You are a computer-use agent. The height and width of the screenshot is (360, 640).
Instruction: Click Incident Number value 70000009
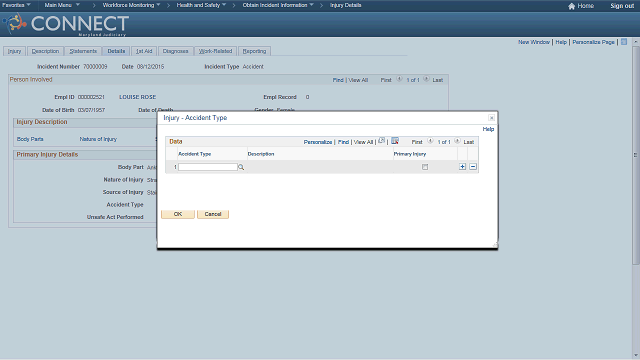pyautogui.click(x=95, y=67)
